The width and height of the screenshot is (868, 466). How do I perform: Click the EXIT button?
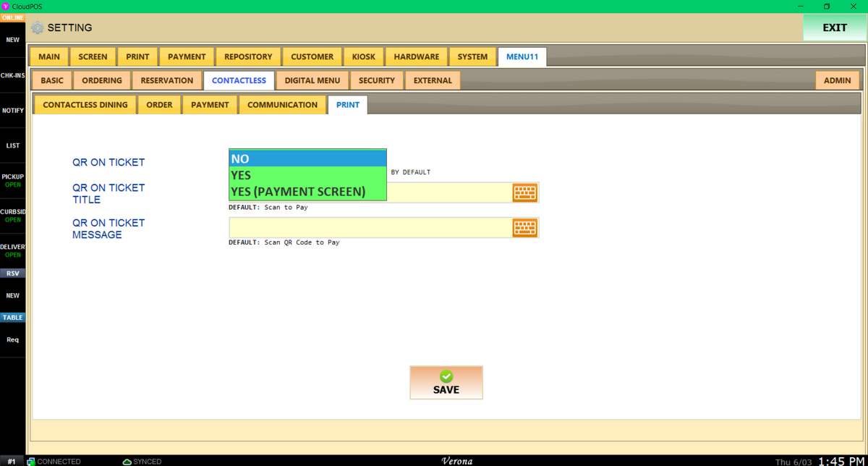835,27
